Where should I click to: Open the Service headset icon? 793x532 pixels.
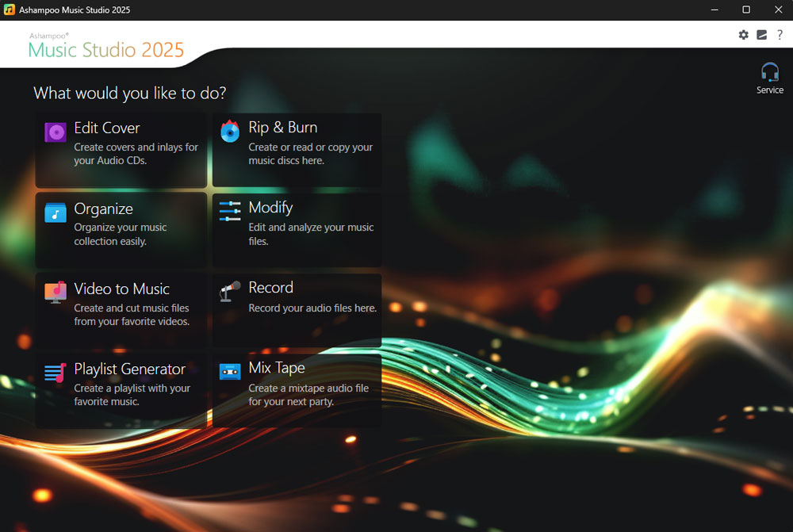pos(770,72)
